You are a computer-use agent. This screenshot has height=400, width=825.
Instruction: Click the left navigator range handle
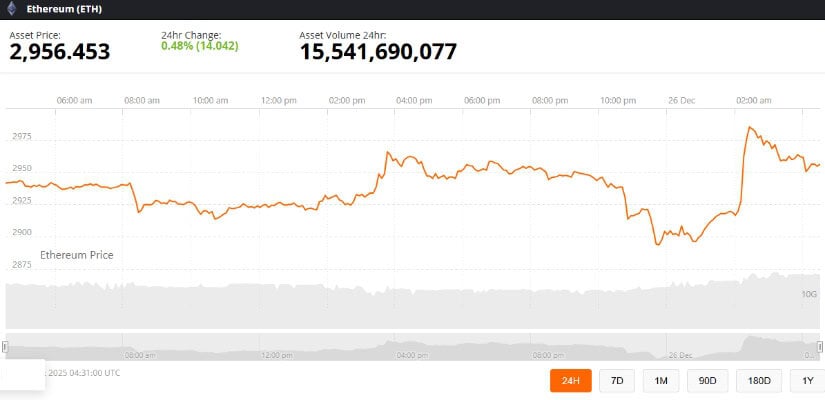pos(6,346)
